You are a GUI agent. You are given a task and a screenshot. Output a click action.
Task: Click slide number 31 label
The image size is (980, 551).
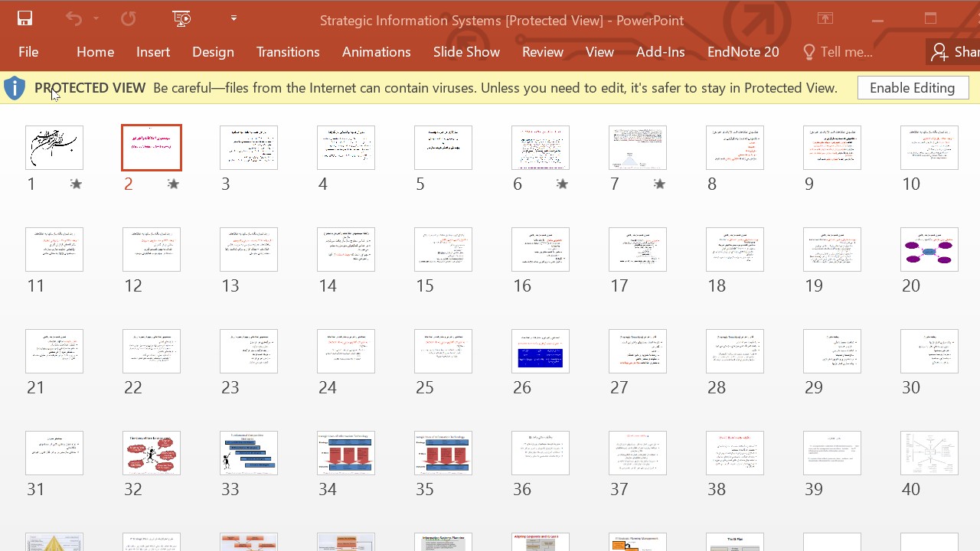36,490
